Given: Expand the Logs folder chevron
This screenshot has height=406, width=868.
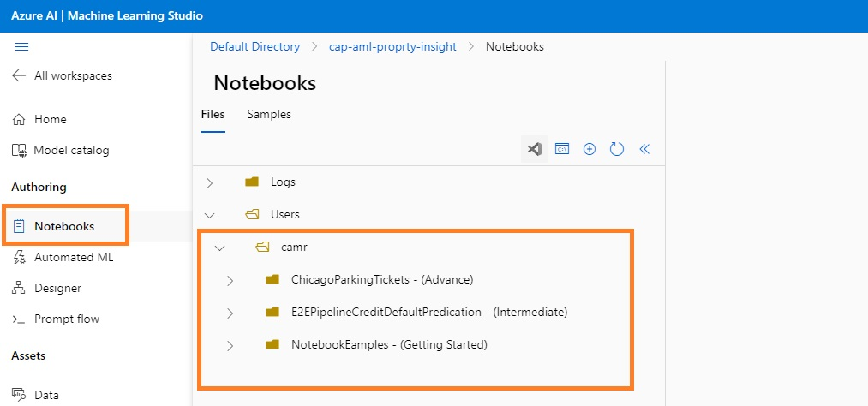Looking at the screenshot, I should 210,182.
